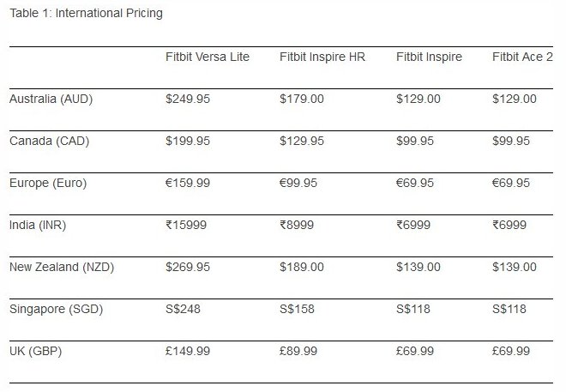Select the New Zealand (NZD) row label
The image size is (566, 392).
(61, 267)
